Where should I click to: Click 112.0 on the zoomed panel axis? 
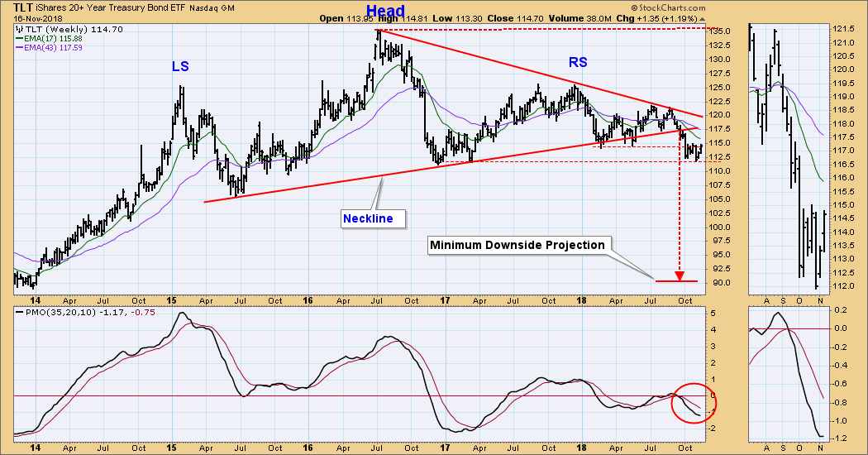coord(844,286)
